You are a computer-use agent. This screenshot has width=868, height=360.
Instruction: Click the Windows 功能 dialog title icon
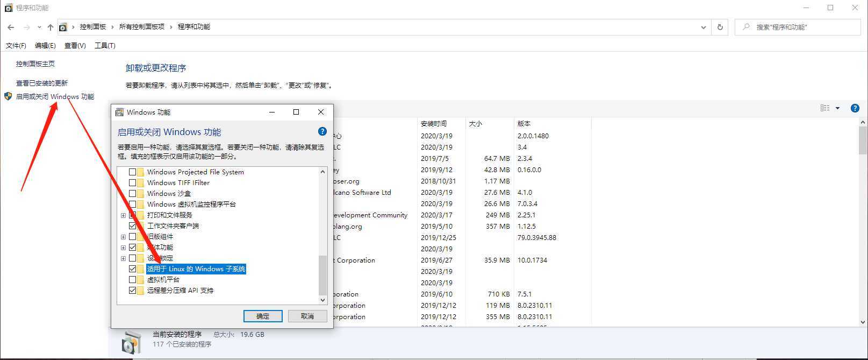[120, 112]
